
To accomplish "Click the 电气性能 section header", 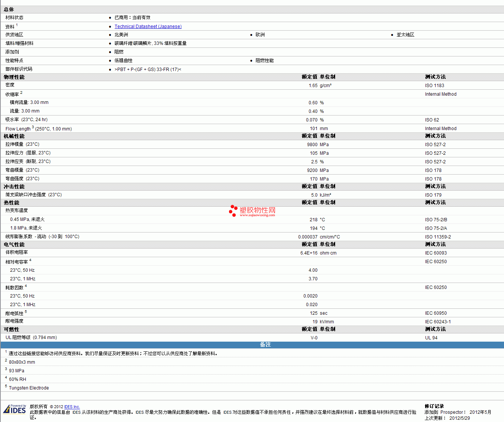I will coord(14,244).
